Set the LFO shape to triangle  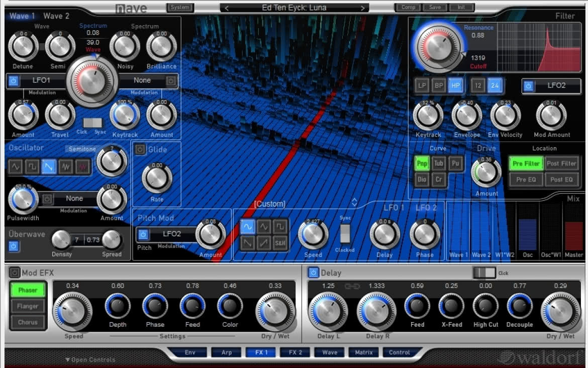click(264, 227)
